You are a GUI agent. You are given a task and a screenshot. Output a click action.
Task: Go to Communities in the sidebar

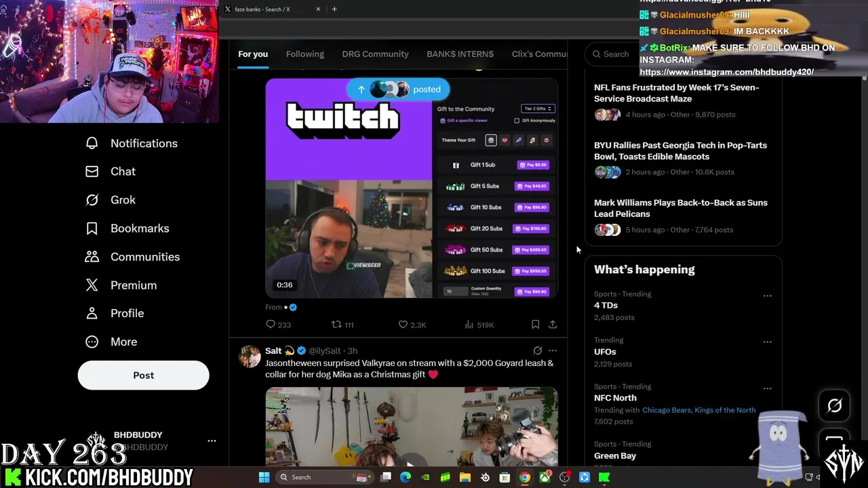pos(132,257)
